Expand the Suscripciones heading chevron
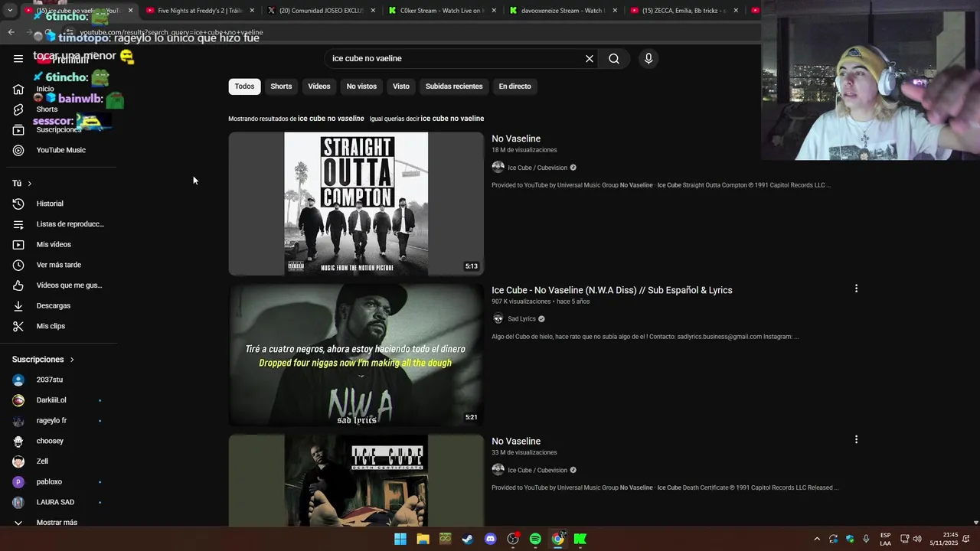980x551 pixels. [72, 360]
